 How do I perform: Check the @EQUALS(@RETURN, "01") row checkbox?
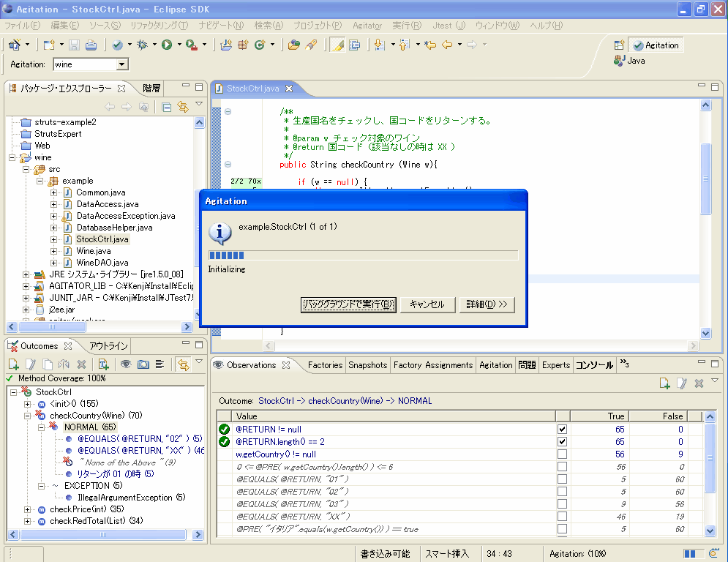[x=562, y=479]
